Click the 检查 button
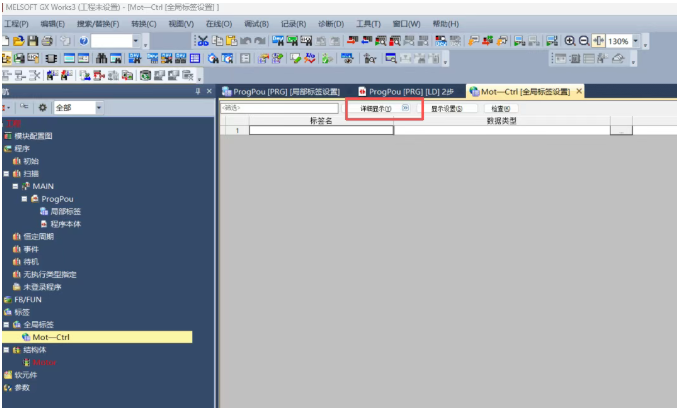Screen dimensions: 677x408 click(x=500, y=108)
